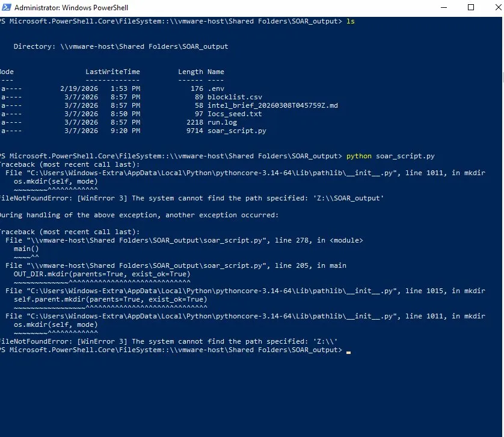Click the 'Length' column header

point(191,72)
